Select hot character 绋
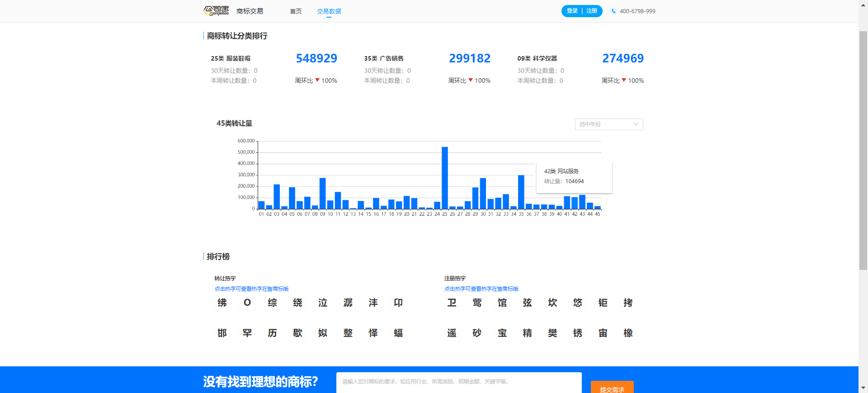This screenshot has height=393, width=868. pos(222,303)
